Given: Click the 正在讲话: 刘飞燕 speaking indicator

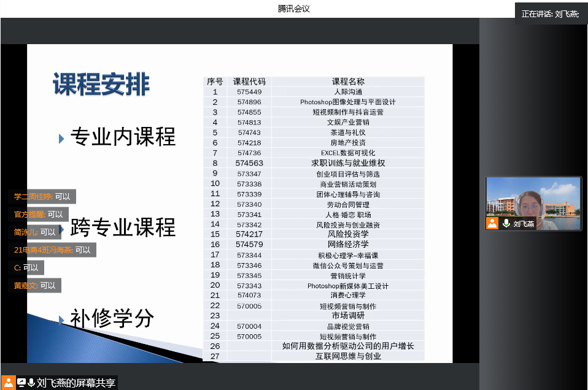Looking at the screenshot, I should pyautogui.click(x=550, y=13).
